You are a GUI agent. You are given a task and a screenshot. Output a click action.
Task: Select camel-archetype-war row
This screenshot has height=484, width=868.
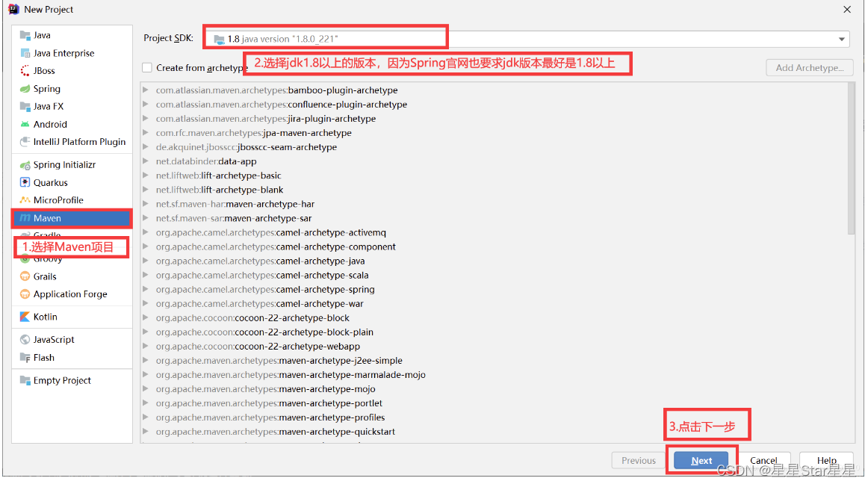click(493, 303)
